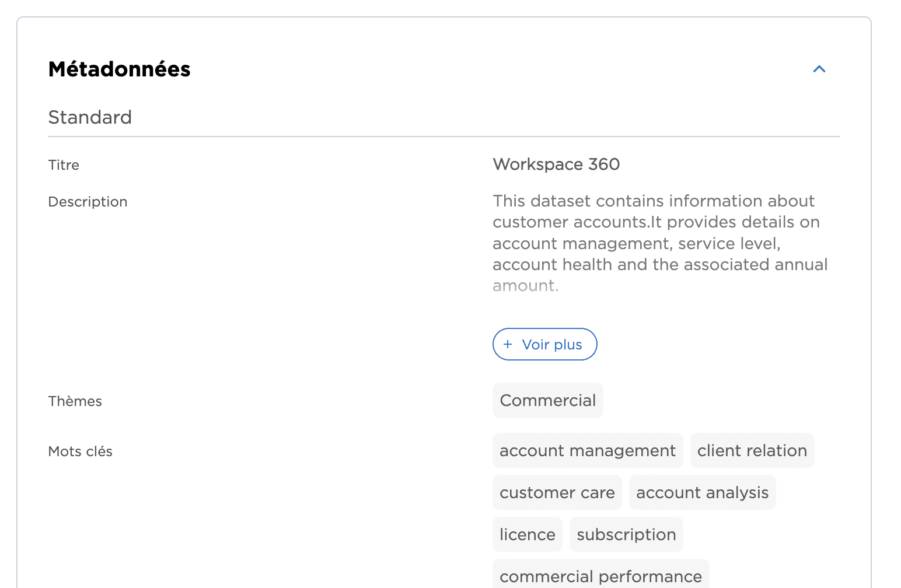Click the plus icon in Voir plus
Screen dimensions: 901x588
tap(508, 344)
